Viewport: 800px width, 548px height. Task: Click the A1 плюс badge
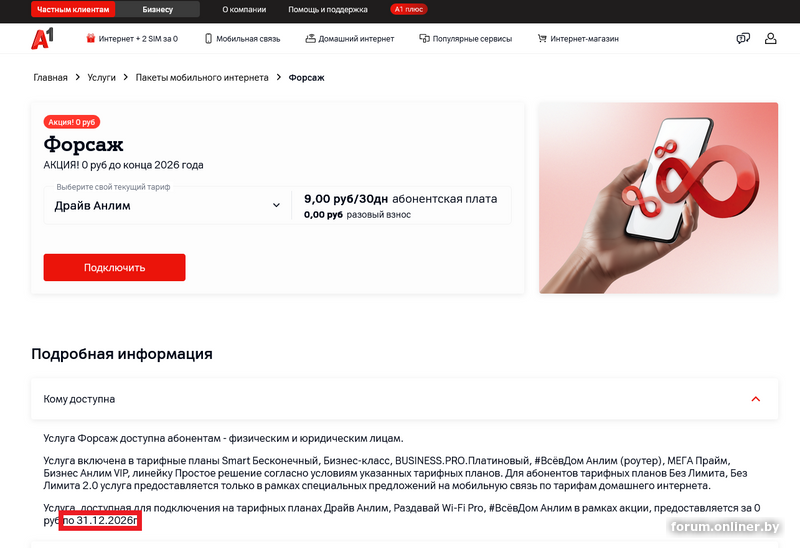(409, 9)
